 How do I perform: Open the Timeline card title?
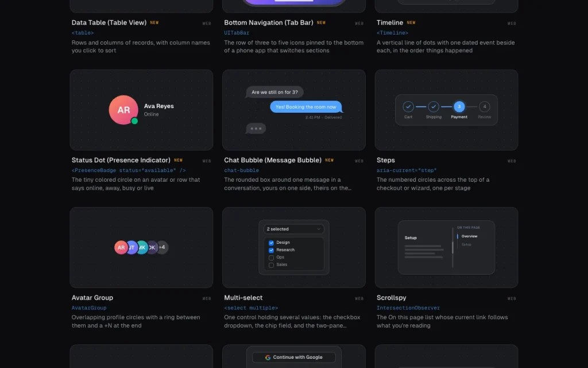[x=390, y=22]
